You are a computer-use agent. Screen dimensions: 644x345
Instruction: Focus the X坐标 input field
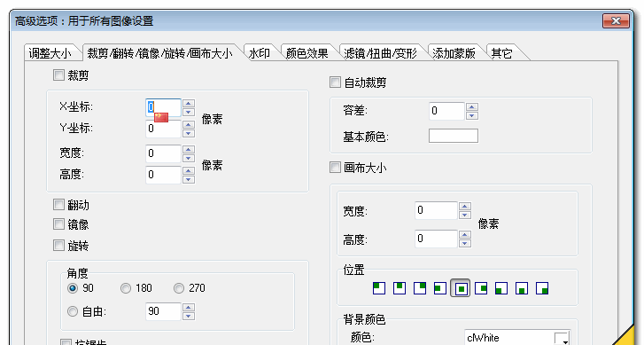(x=164, y=107)
